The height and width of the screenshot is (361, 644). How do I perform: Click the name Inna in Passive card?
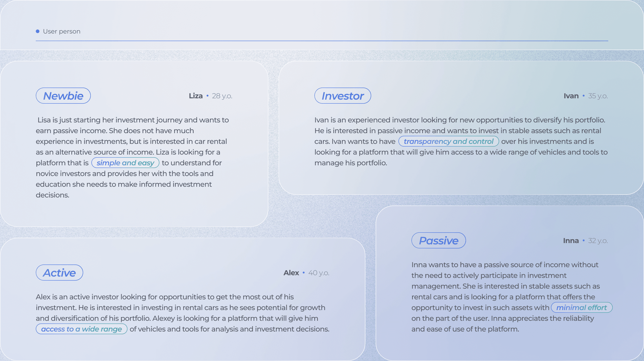(x=571, y=241)
